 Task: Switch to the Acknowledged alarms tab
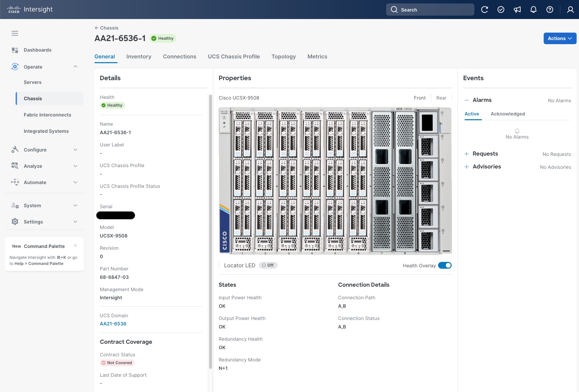coord(508,114)
